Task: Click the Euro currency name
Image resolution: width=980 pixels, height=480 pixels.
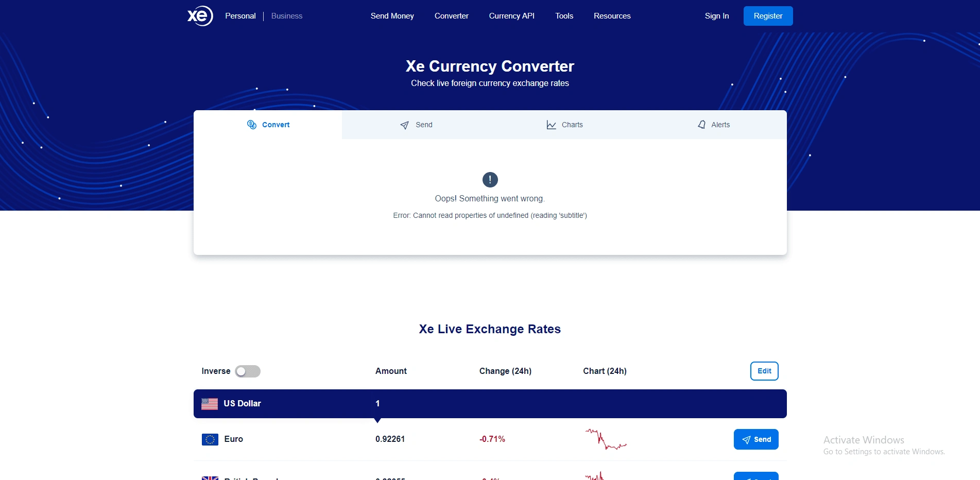Action: [233, 439]
